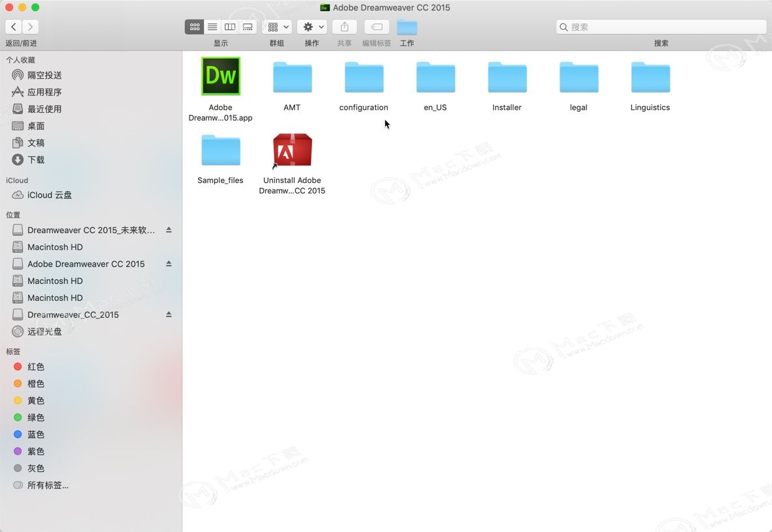Open AirDrop (隔空投送) in sidebar
The image size is (772, 532).
pos(37,76)
